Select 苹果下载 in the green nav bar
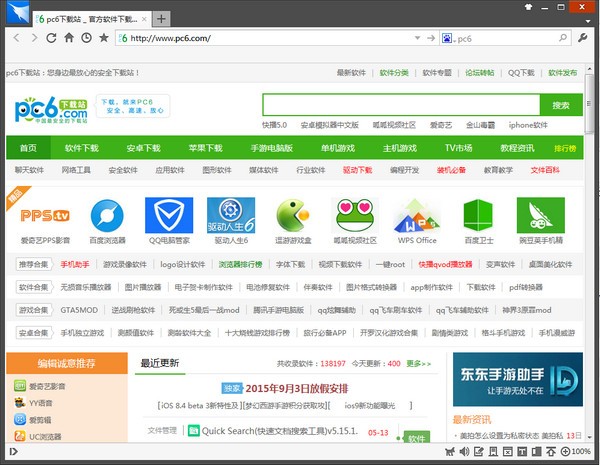 click(x=205, y=148)
